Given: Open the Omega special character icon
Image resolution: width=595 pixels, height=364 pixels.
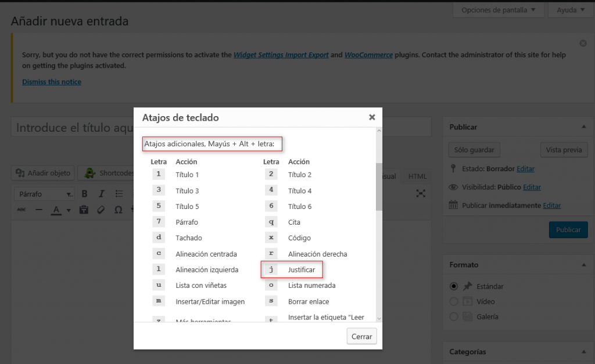Looking at the screenshot, I should click(x=118, y=210).
